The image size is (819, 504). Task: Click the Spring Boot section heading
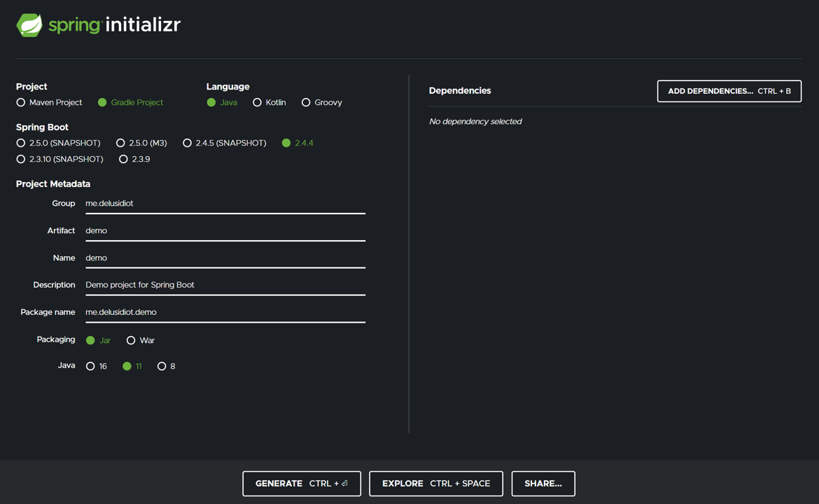pos(42,127)
